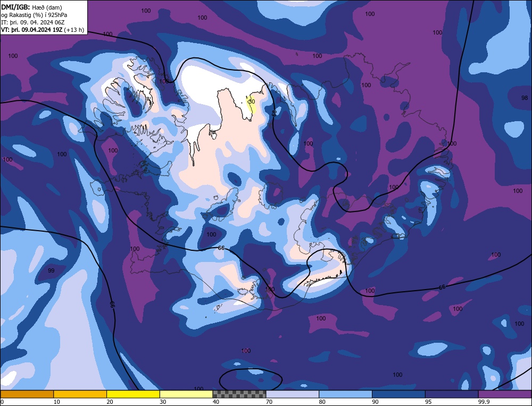Click the pale yellow 30–40 legend swatch
Screen dimensions: 532x406
tap(186, 394)
